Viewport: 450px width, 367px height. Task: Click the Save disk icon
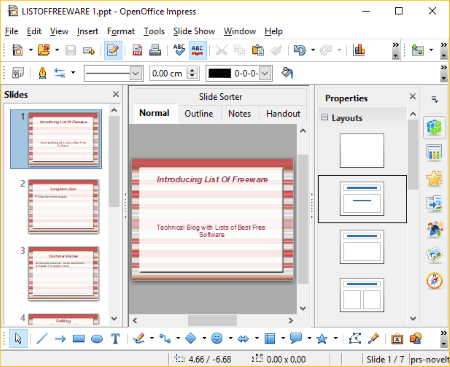point(70,50)
